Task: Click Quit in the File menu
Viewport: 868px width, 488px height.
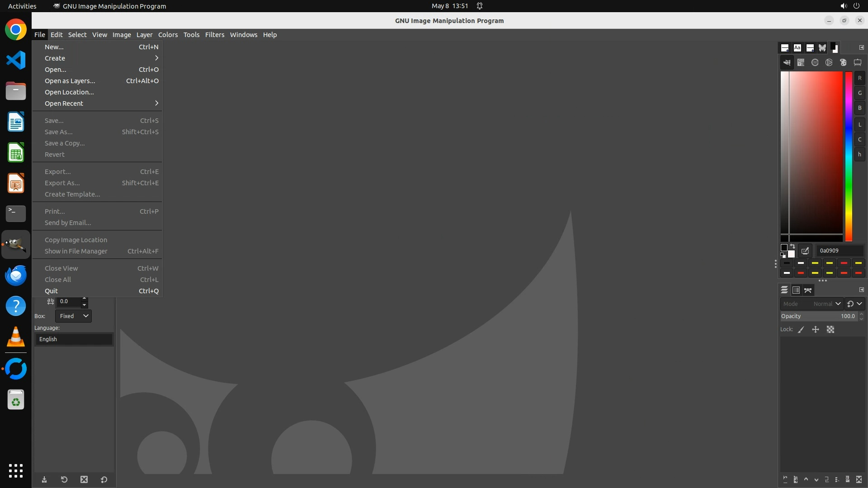Action: 51,291
